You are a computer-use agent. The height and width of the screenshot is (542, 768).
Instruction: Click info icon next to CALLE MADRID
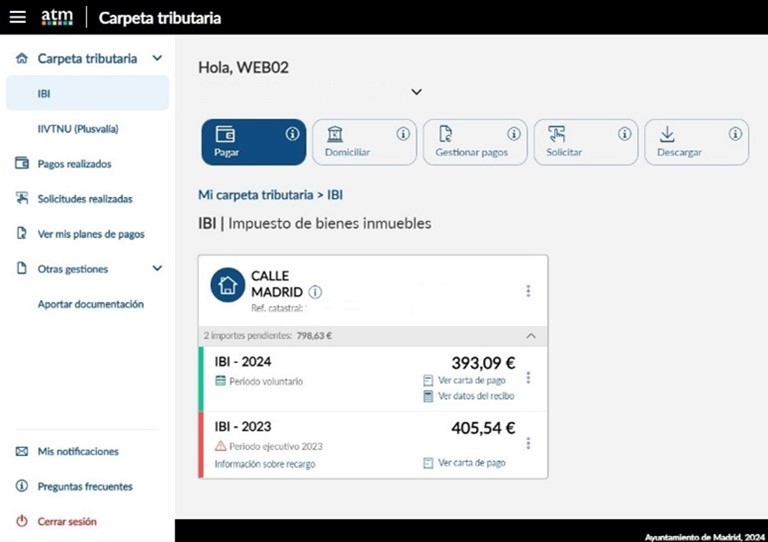tap(315, 292)
